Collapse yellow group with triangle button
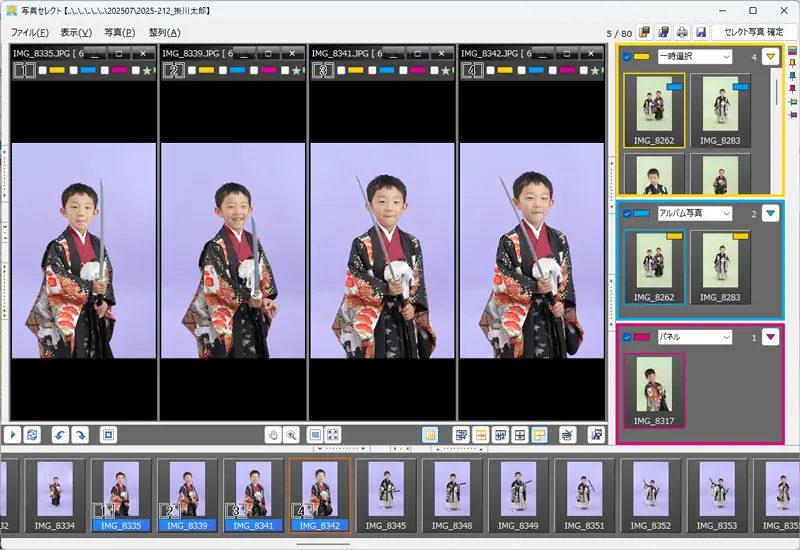This screenshot has width=800, height=550. coord(770,57)
